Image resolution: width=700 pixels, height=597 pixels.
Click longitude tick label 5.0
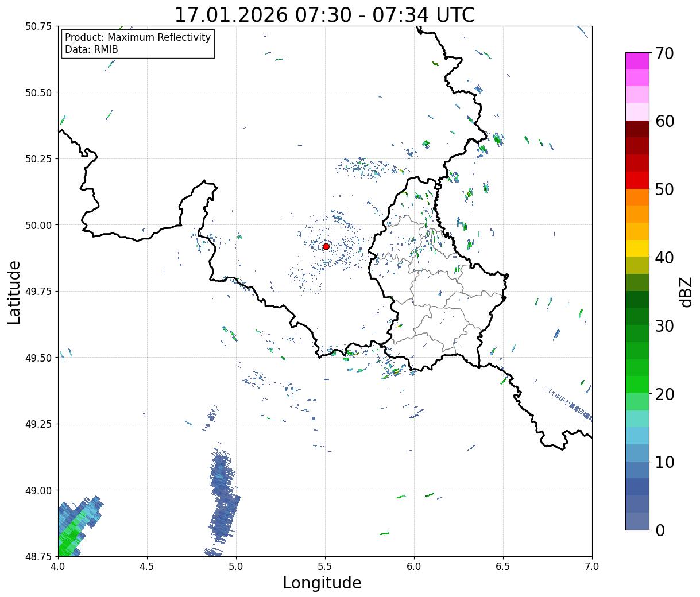[235, 566]
